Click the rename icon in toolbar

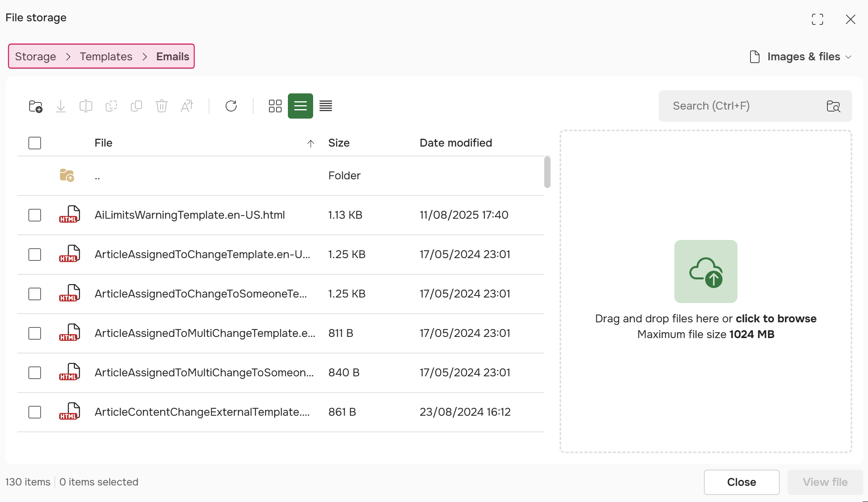(86, 106)
